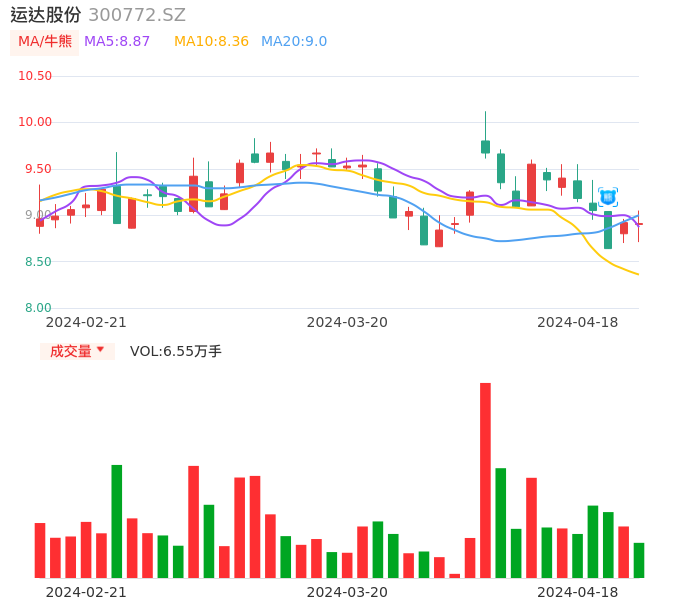Click the 8.00 price axis label
Screen dimensions: 686x606
tap(38, 308)
